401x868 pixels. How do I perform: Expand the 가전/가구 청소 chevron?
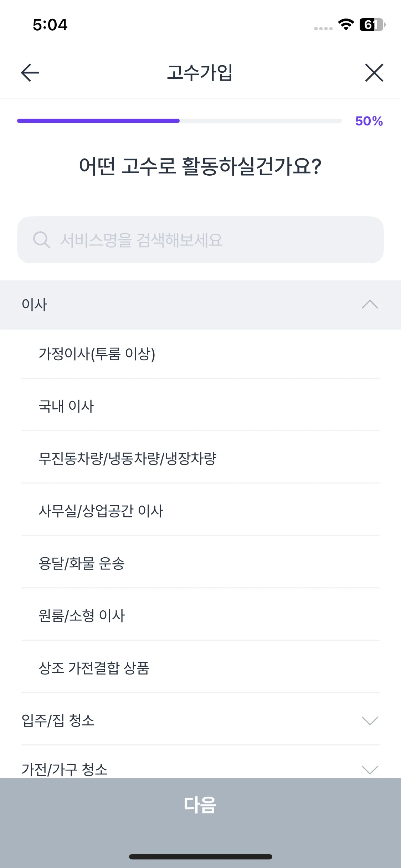tap(370, 770)
